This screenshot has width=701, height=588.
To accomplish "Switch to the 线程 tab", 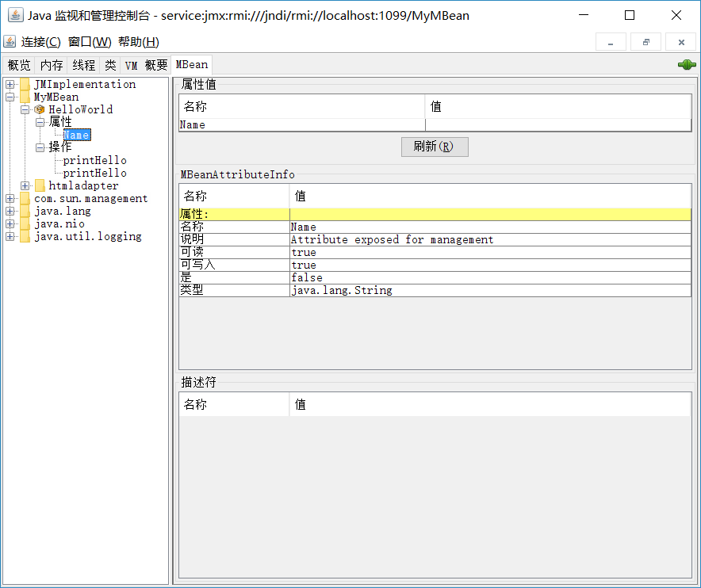I will [x=83, y=64].
